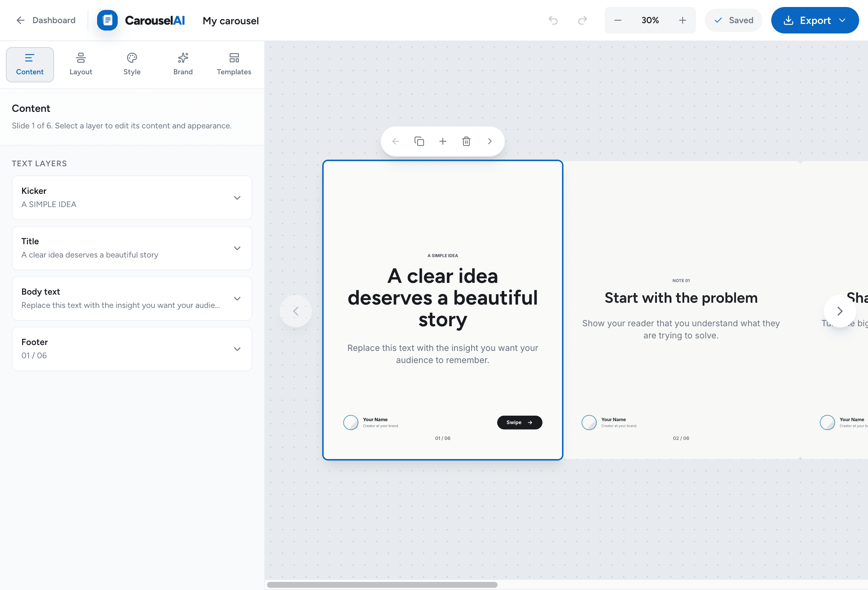Click the horizontal canvas scrollbar

click(x=382, y=585)
